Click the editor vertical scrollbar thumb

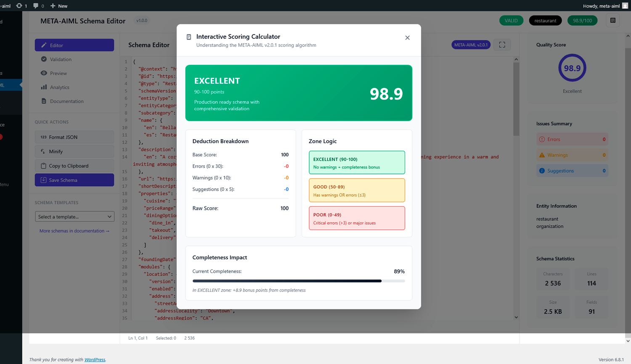(x=516, y=100)
